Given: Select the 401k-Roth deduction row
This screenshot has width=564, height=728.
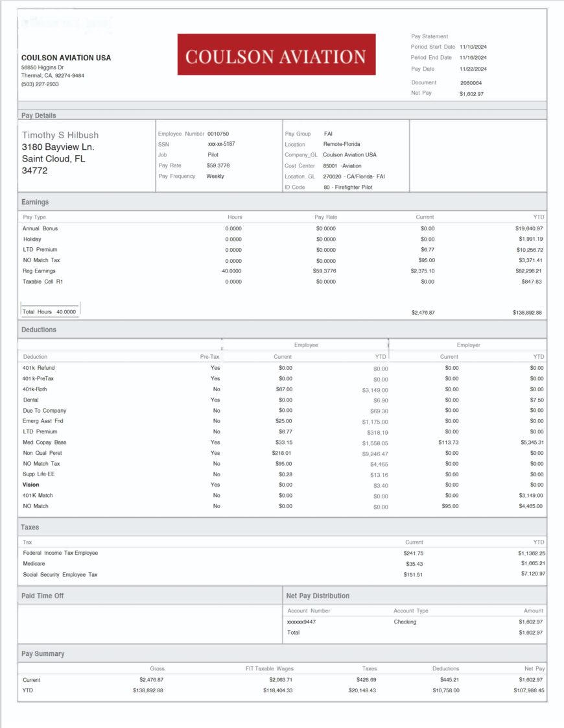Looking at the screenshot, I should click(36, 389).
